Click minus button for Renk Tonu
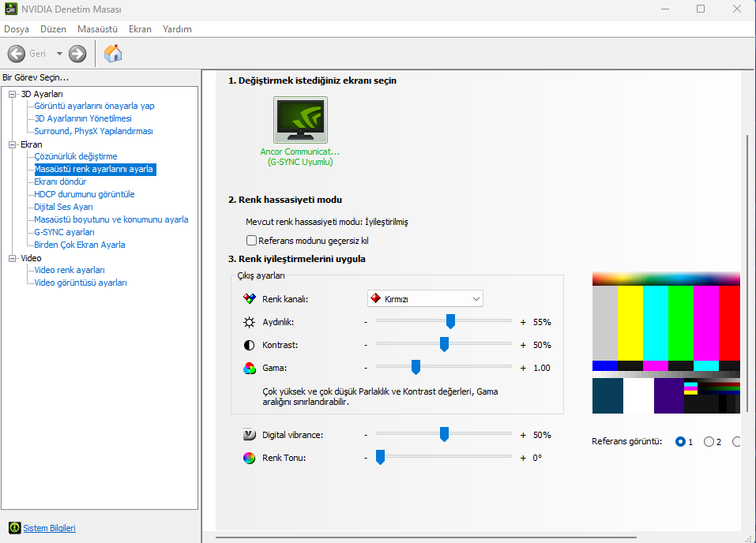The width and height of the screenshot is (756, 543). tap(366, 459)
